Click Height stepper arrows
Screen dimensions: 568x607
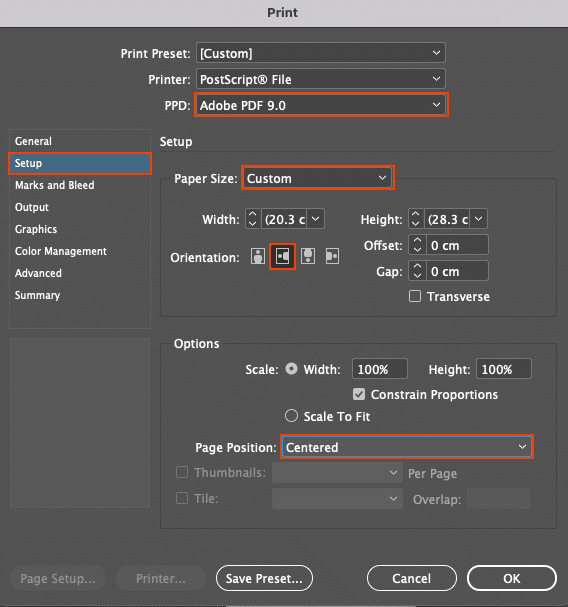click(x=416, y=219)
